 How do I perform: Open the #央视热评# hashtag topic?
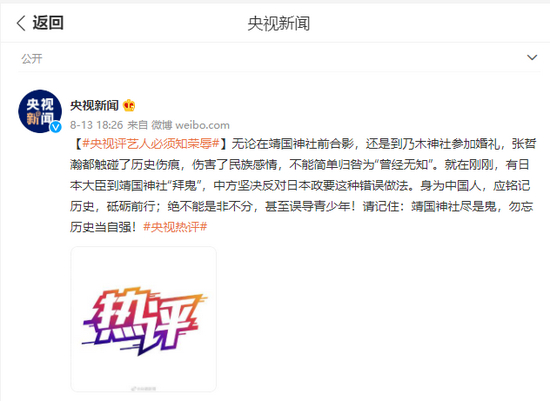pyautogui.click(x=175, y=227)
